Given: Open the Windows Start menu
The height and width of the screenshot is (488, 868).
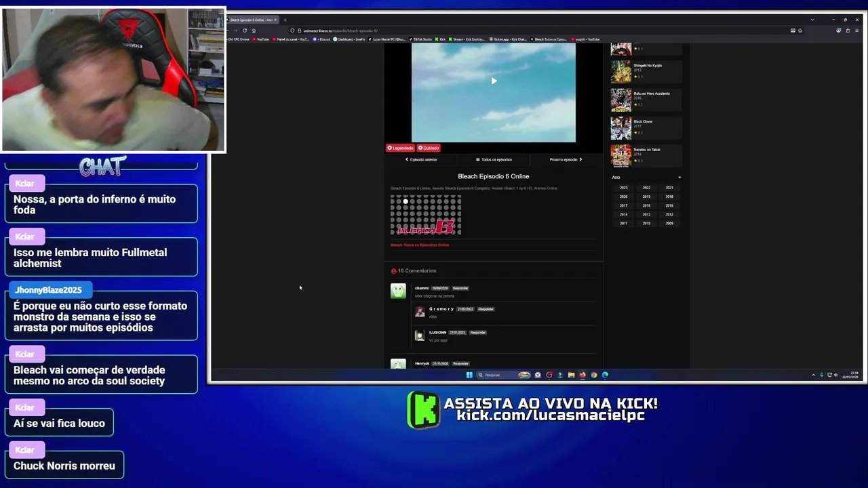Looking at the screenshot, I should coord(469,375).
